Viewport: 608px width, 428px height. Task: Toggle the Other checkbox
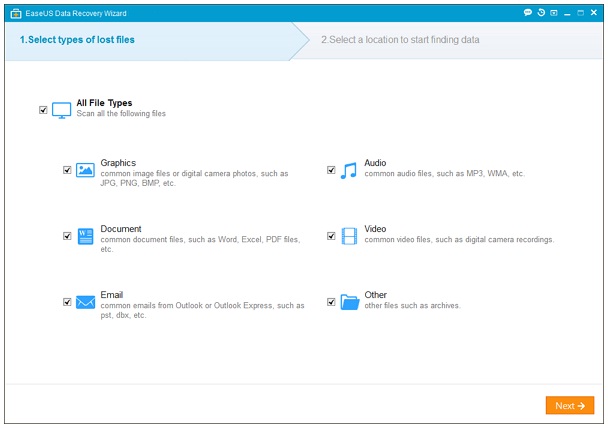tap(331, 302)
